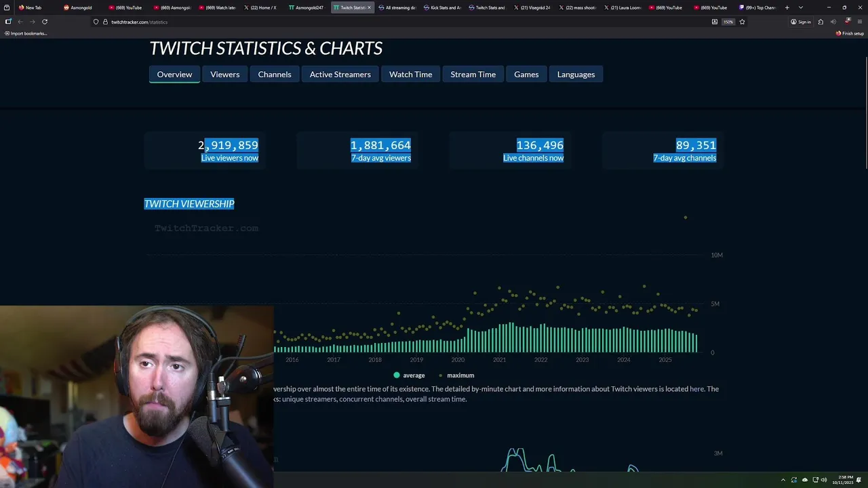Open the Channels statistics tab
Image resolution: width=868 pixels, height=488 pixels.
(275, 75)
